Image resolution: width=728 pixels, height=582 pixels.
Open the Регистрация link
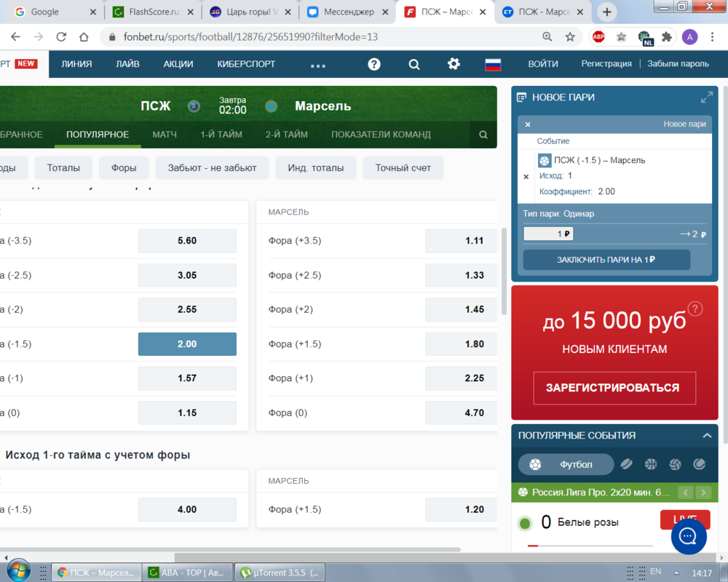click(606, 64)
